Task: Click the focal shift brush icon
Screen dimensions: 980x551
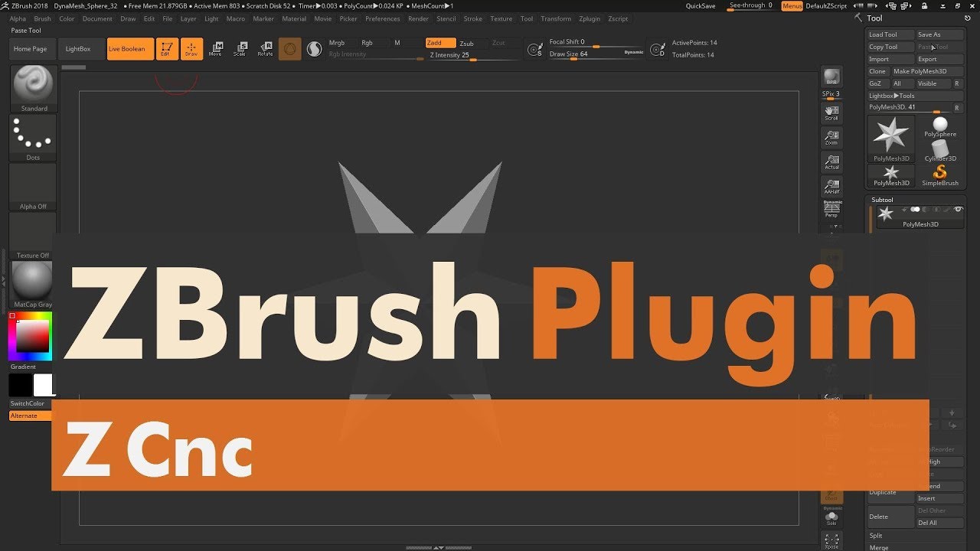Action: click(x=536, y=49)
